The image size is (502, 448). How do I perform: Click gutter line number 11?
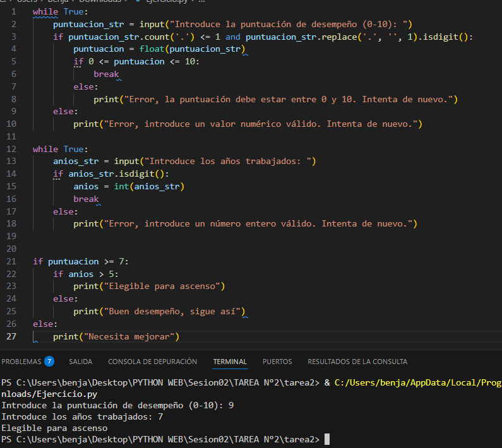tap(11, 136)
